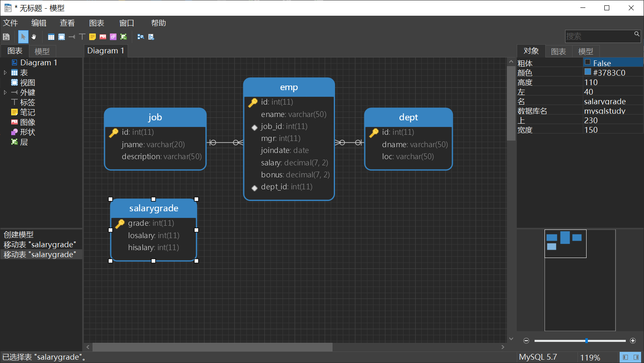
Task: Choose the foreign key tool in toolbar
Action: click(72, 37)
